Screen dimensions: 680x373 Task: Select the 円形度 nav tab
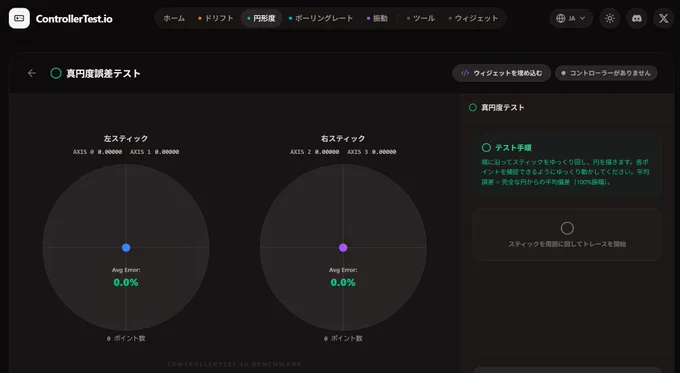261,18
